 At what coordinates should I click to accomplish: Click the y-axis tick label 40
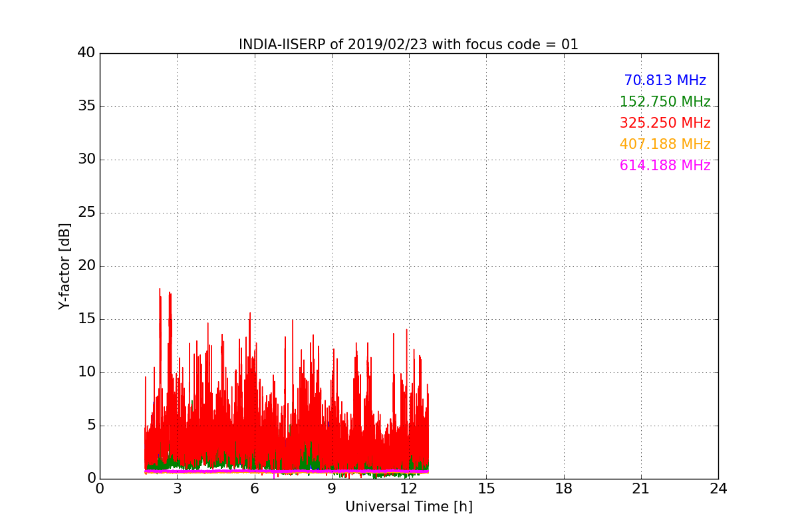(x=86, y=53)
